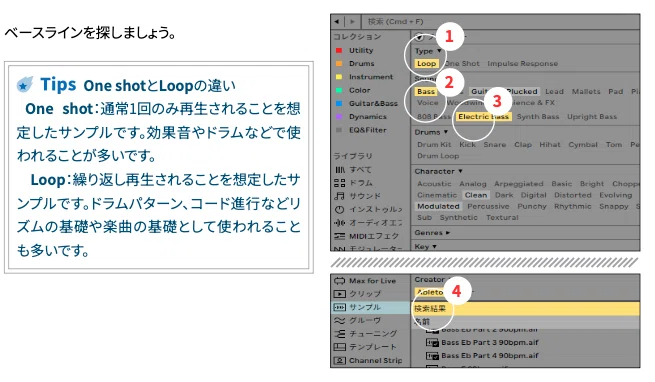Click the yellow Instrument color swatch
655x382 pixels.
[339, 77]
